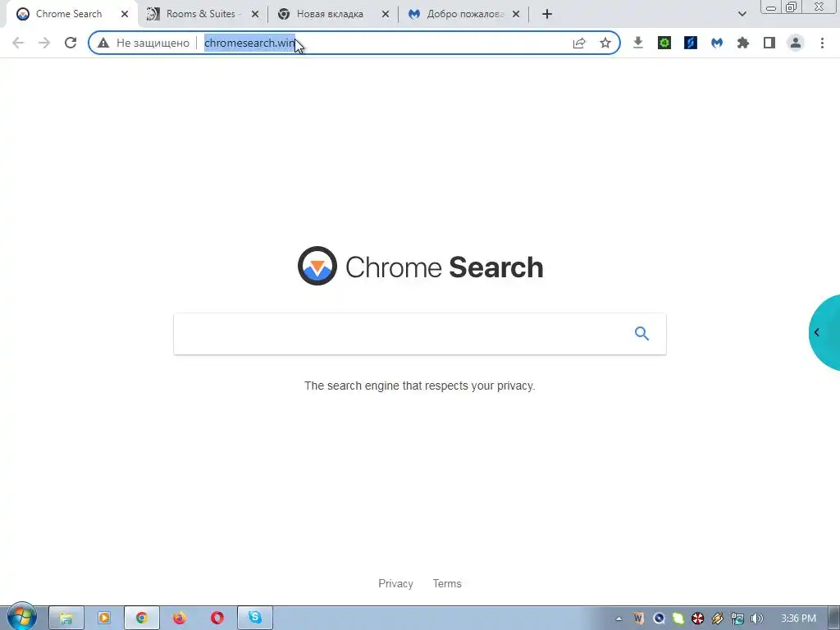Click the Не защищено security label
Viewport: 840px width, 630px height.
[x=153, y=43]
